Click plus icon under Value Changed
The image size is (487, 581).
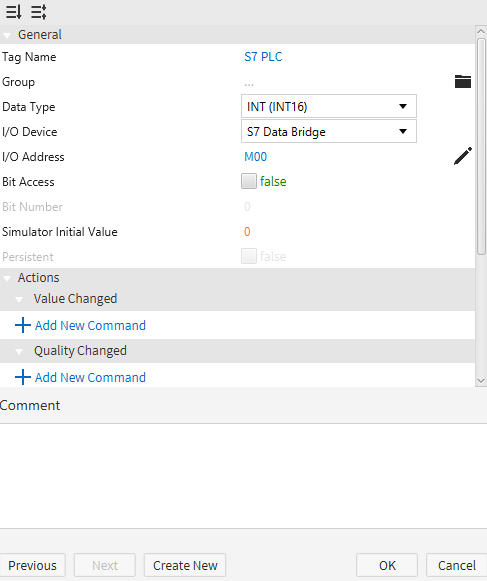[x=23, y=325]
